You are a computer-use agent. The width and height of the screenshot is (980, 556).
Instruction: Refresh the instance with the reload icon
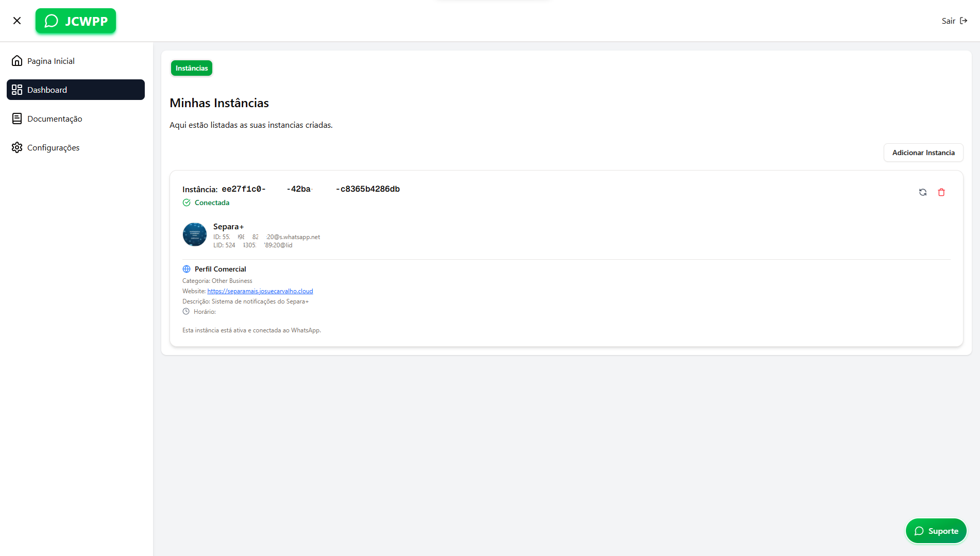[923, 192]
